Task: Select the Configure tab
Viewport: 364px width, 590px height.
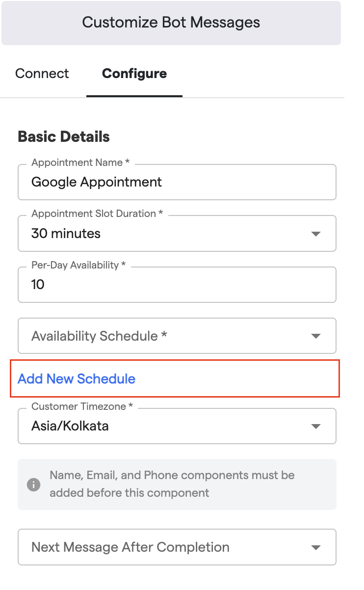Action: 134,74
